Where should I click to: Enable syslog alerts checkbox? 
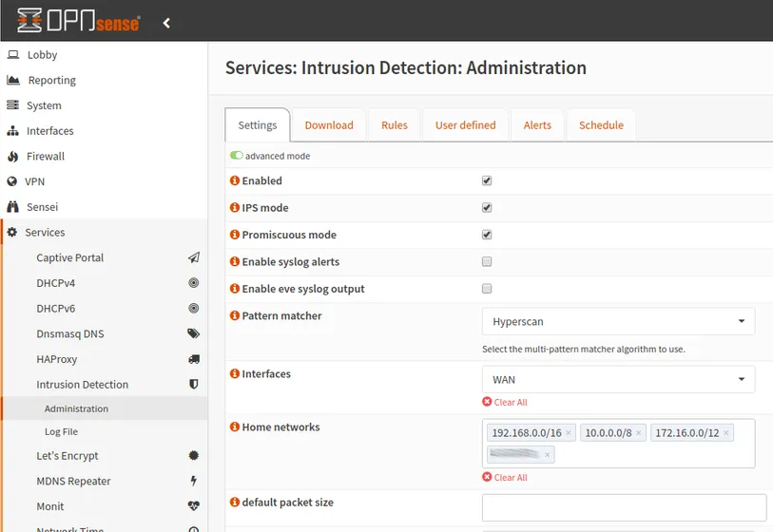tap(487, 261)
